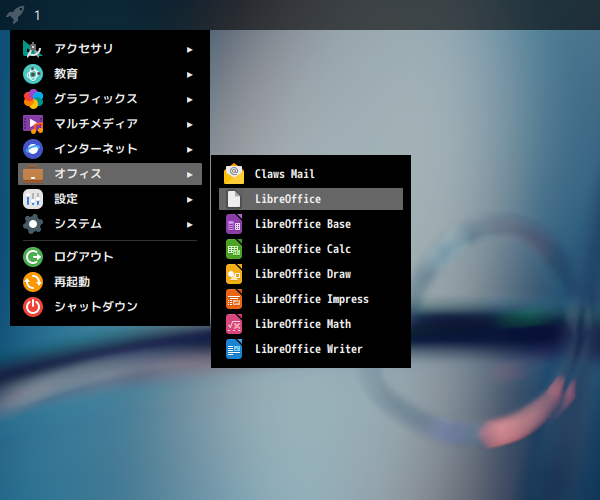
Task: Open the 教育 menu entry
Action: tap(110, 74)
